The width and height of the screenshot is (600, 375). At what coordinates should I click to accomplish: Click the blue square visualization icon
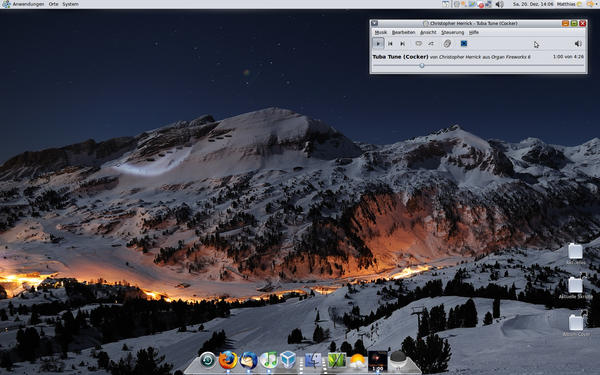click(464, 44)
